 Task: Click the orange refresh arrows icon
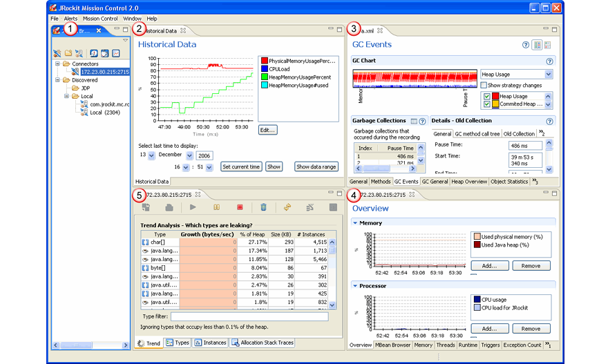(287, 207)
